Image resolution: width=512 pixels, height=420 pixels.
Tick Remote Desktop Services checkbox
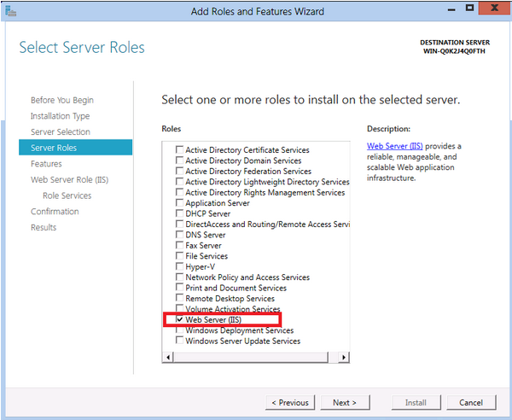point(179,298)
